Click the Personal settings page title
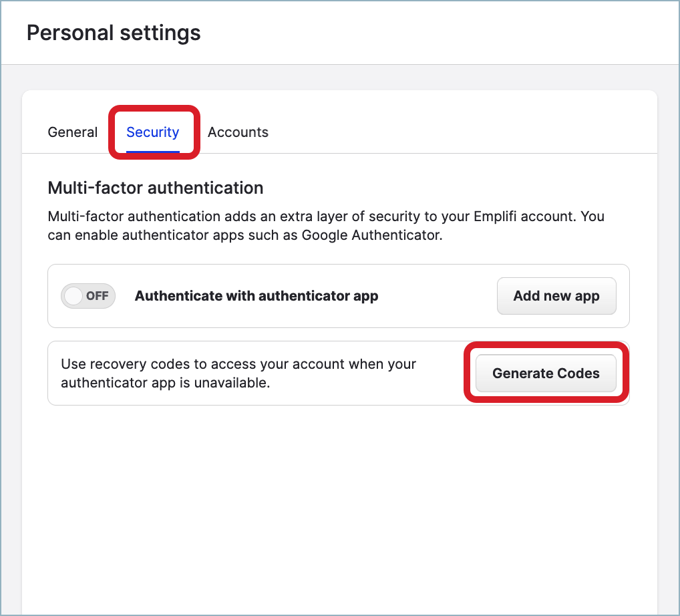 tap(113, 32)
